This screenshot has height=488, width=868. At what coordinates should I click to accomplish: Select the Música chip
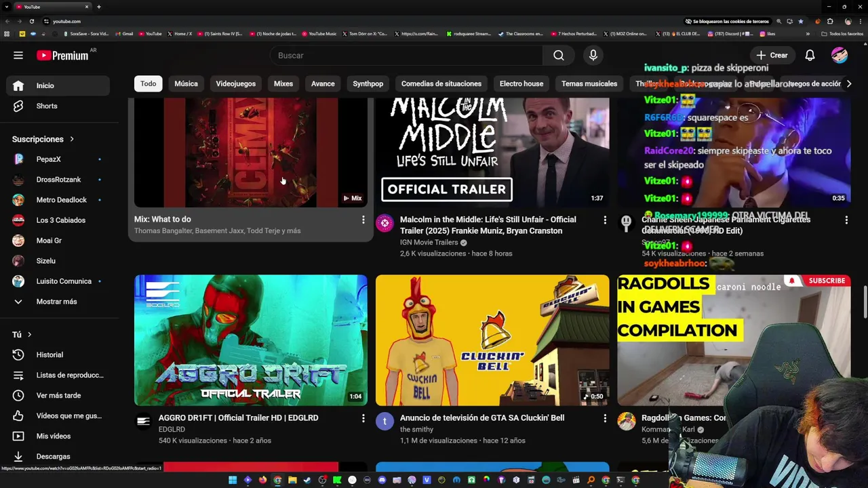[186, 83]
